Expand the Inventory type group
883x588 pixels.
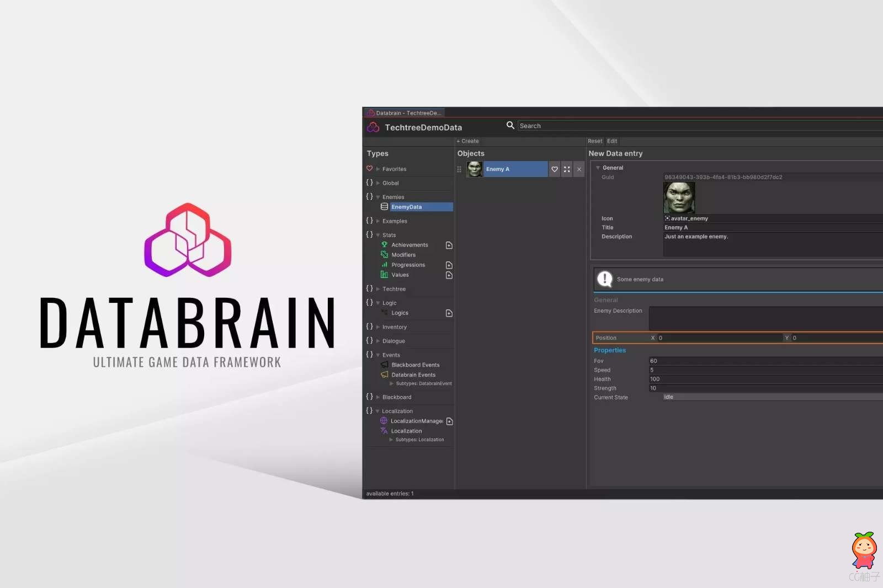click(x=378, y=327)
